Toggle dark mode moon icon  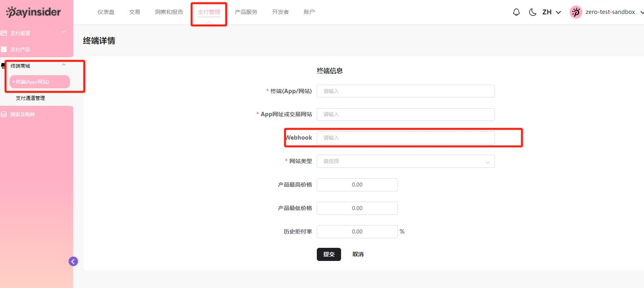(x=532, y=12)
